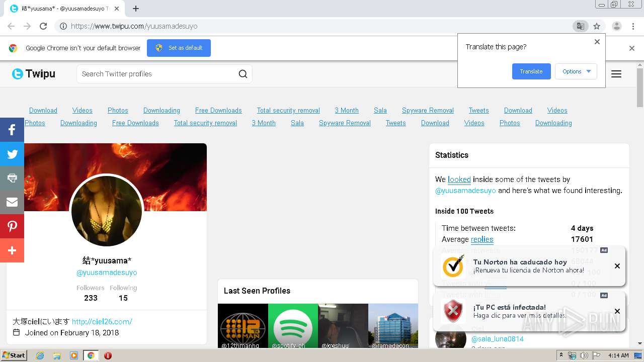
Task: View site information icon in address bar
Action: (63, 26)
